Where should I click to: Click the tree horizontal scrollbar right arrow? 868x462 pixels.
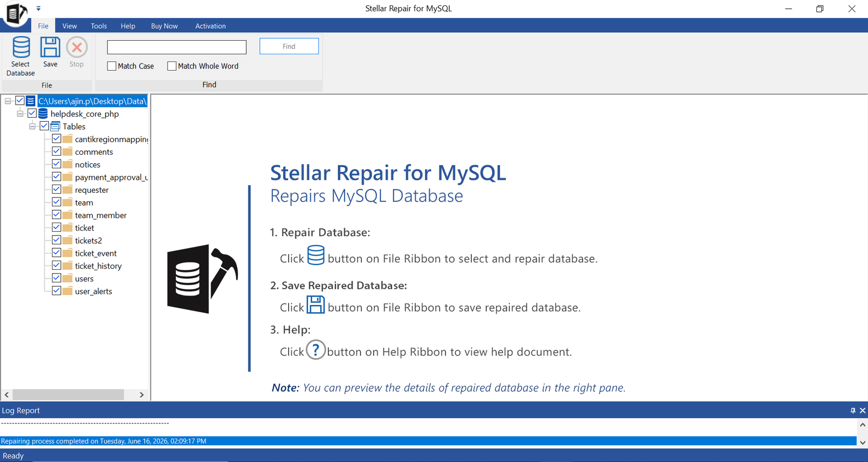click(x=142, y=395)
